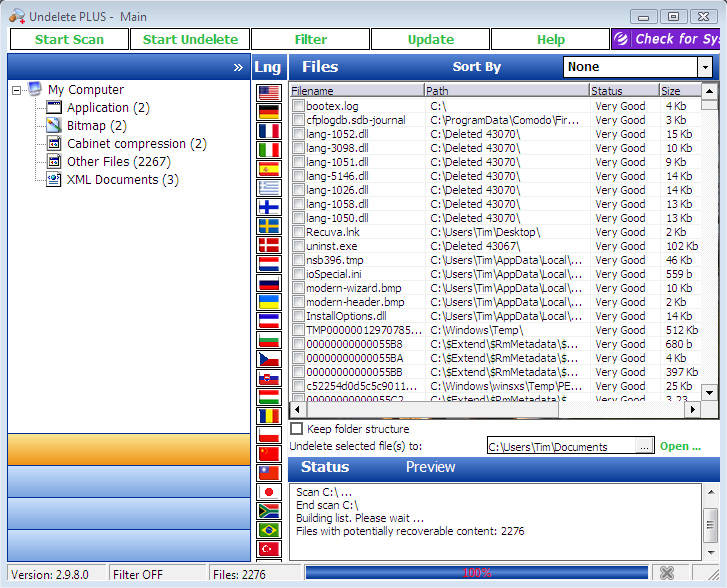Screen dimensions: 727x588
Task: Switch to the Preview tab
Action: pos(430,467)
